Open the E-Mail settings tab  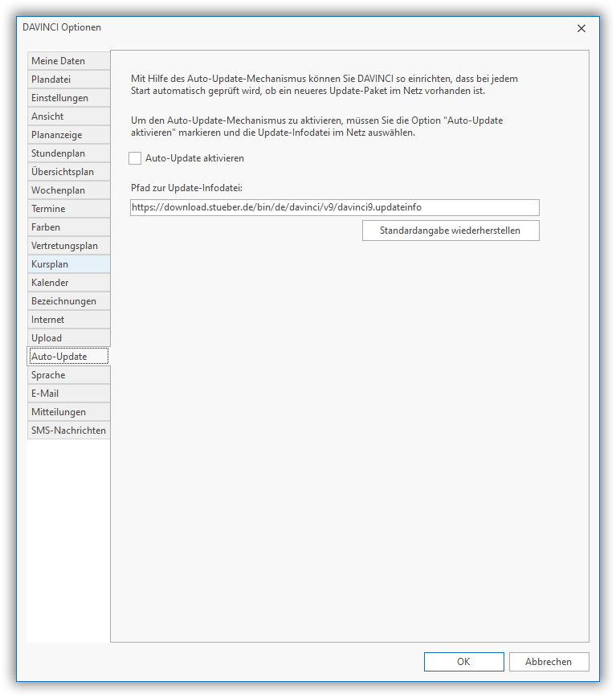[x=67, y=394]
